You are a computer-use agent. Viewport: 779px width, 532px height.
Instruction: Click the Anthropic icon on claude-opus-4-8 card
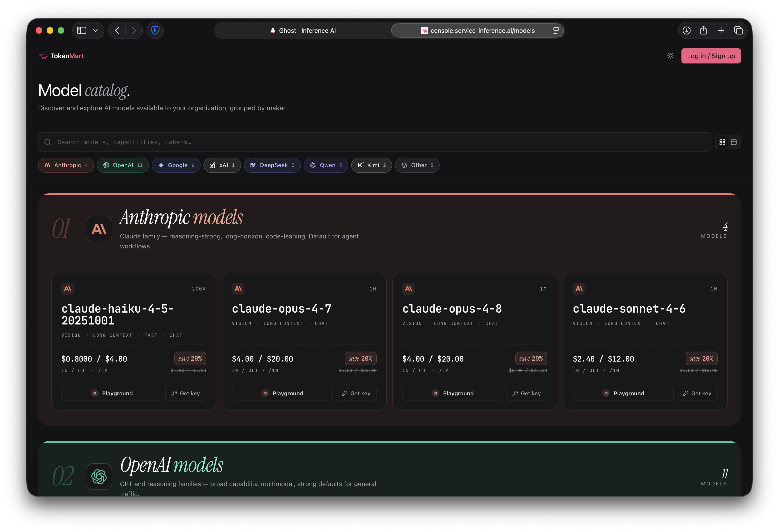tap(408, 289)
